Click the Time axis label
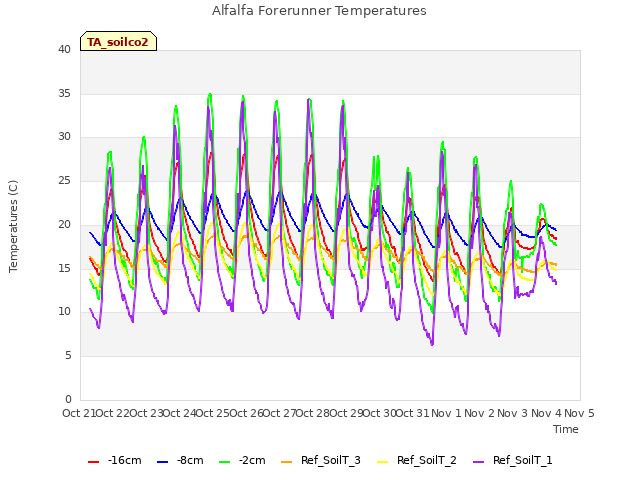The width and height of the screenshot is (640, 480). pyautogui.click(x=566, y=429)
